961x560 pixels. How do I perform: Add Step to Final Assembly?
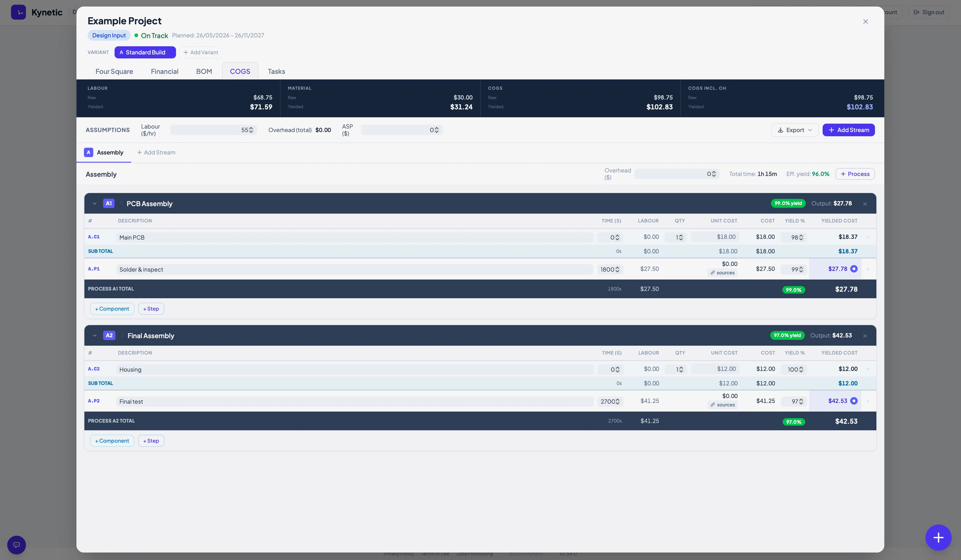[151, 441]
